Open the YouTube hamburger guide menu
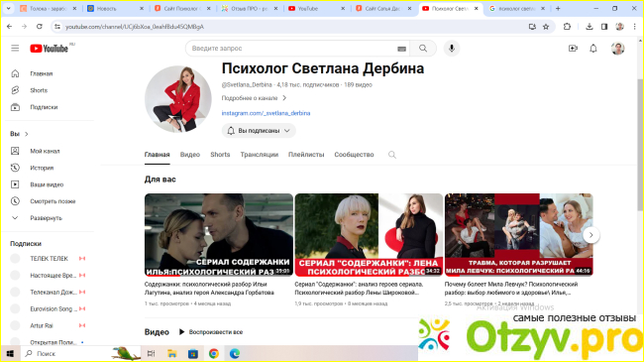This screenshot has height=362, width=644. point(15,49)
